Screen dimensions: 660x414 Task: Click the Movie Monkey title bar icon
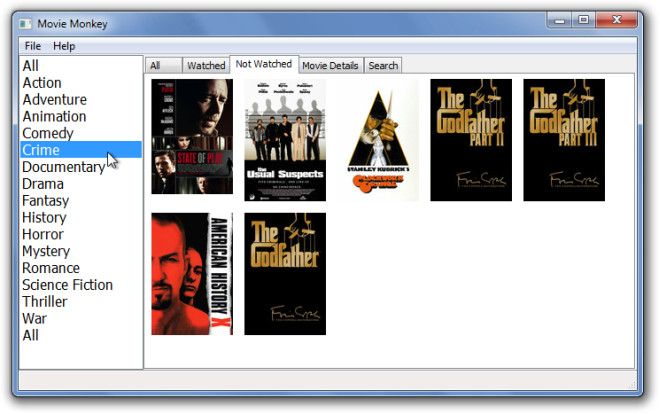(25, 24)
